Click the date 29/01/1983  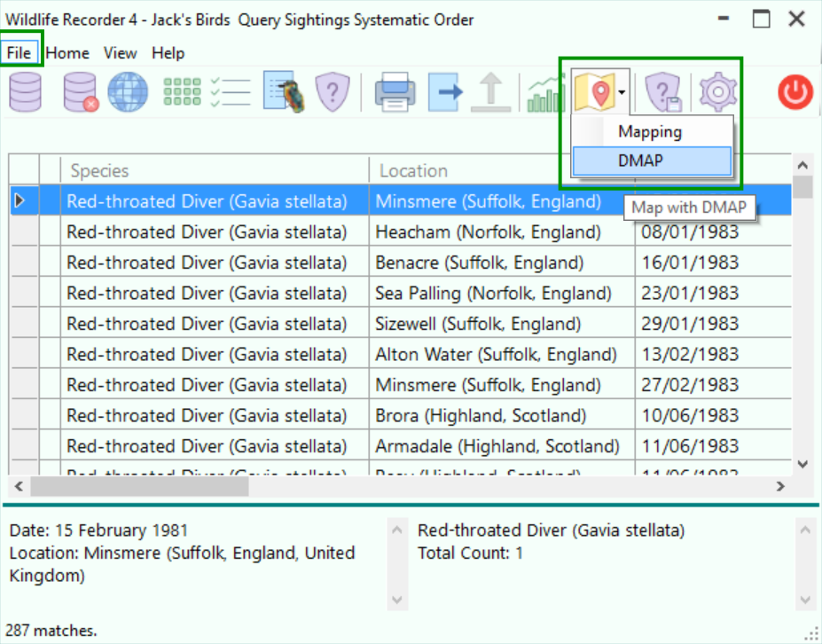pyautogui.click(x=690, y=324)
